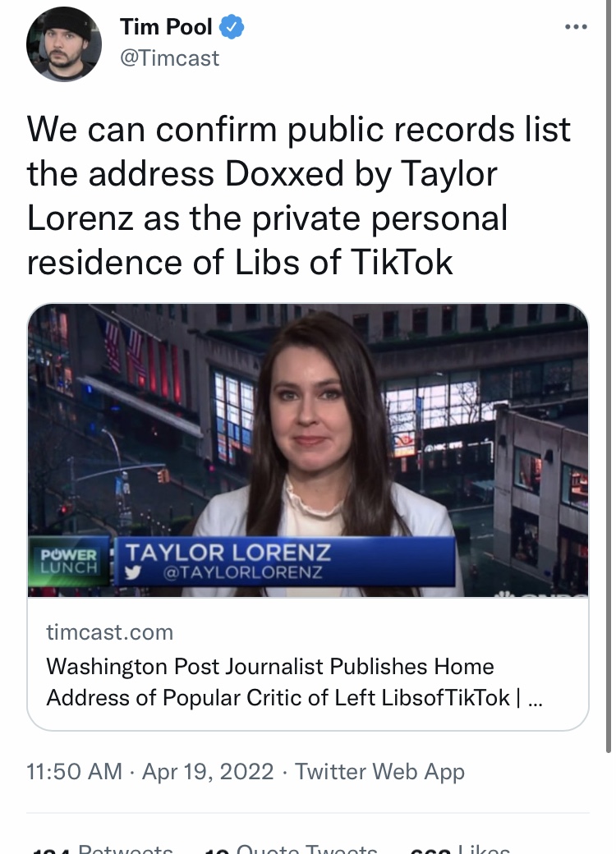View the Likes list

click(x=460, y=848)
